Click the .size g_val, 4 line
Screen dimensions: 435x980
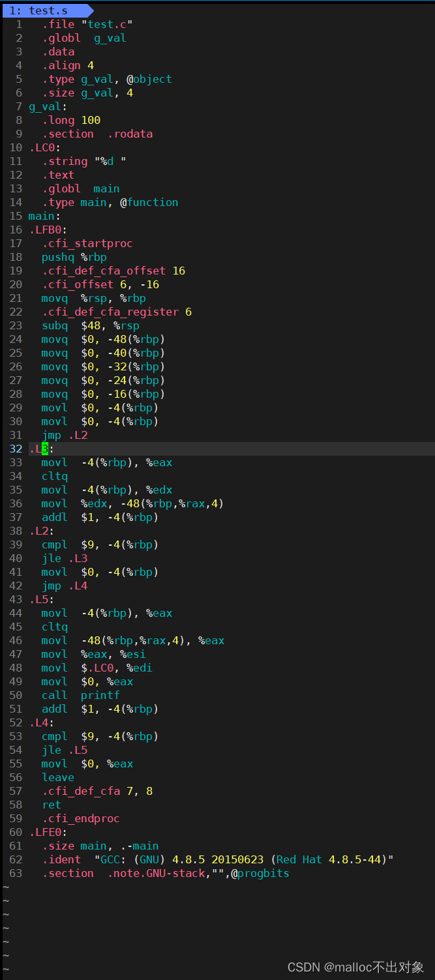(87, 93)
